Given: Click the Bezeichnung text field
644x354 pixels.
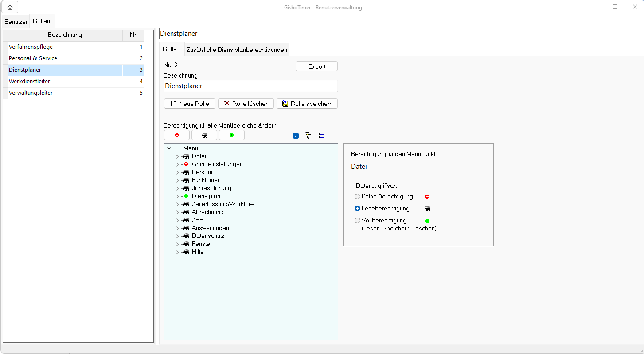Looking at the screenshot, I should (x=250, y=86).
